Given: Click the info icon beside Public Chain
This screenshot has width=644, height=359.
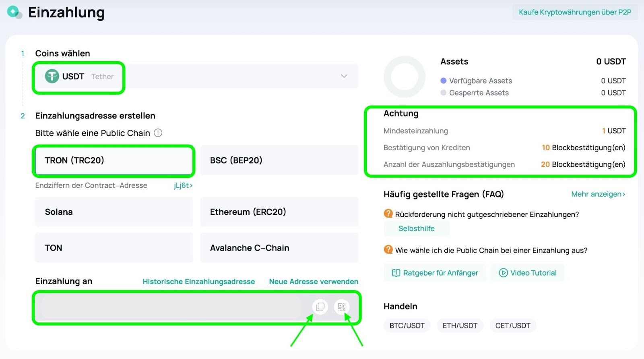Looking at the screenshot, I should pos(158,133).
